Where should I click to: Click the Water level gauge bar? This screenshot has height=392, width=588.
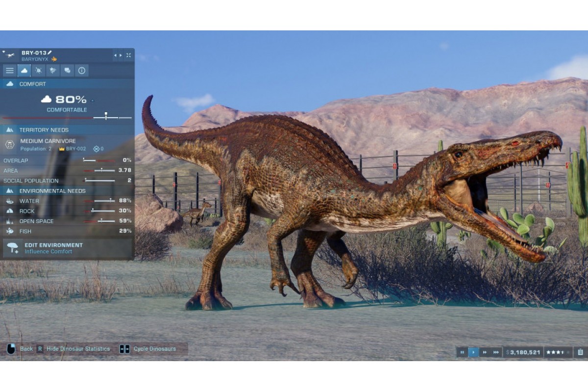point(99,201)
